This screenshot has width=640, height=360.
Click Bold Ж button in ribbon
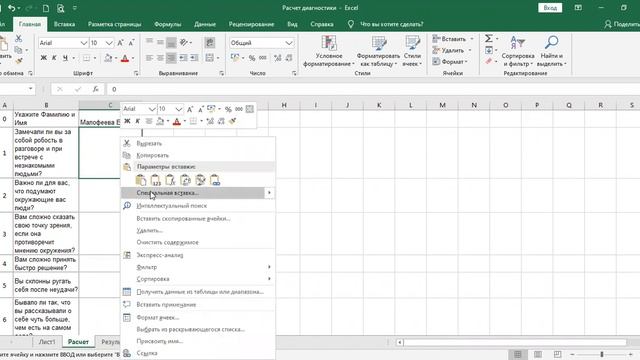point(43,58)
